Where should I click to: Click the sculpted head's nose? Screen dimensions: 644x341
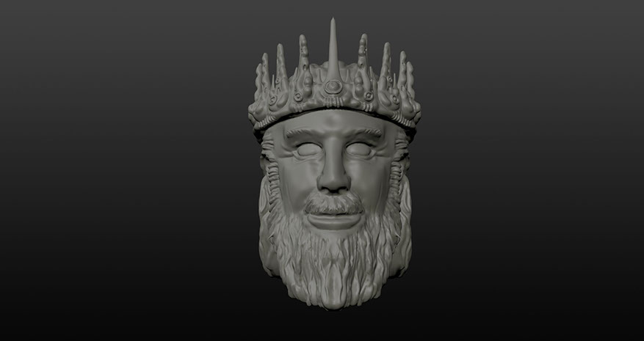click(x=334, y=176)
